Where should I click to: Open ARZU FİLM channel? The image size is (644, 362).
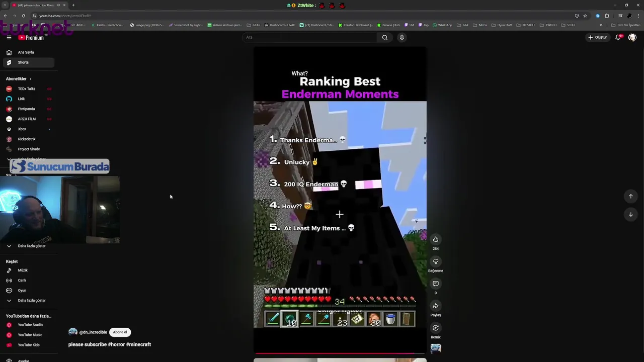pyautogui.click(x=28, y=119)
